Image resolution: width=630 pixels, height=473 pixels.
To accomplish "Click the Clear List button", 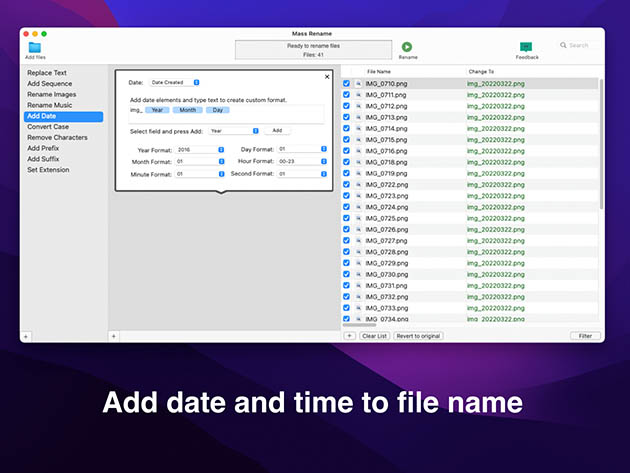I will [x=374, y=336].
